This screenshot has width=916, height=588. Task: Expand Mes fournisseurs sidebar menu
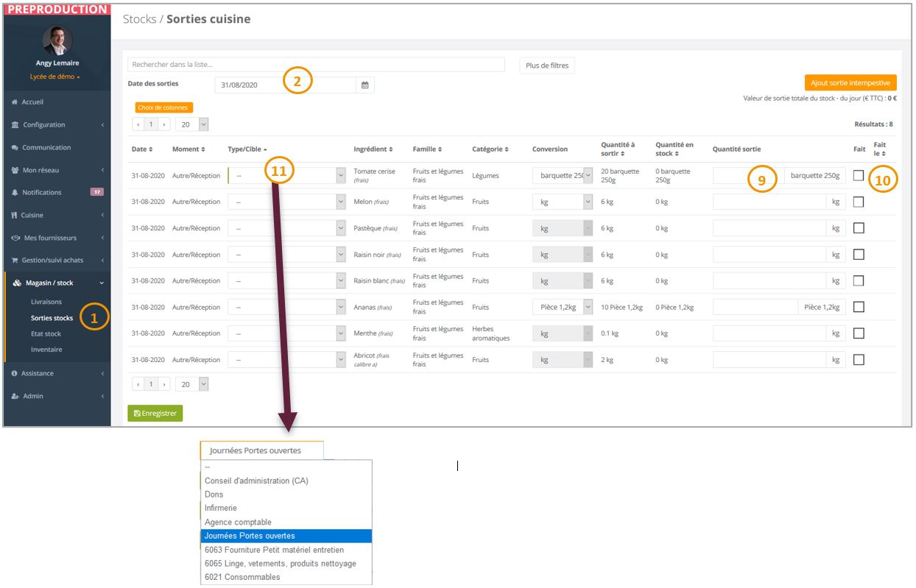57,238
